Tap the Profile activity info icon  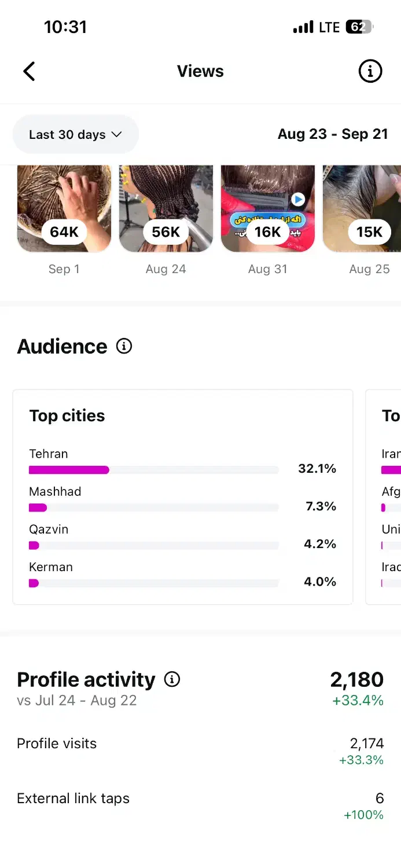[172, 679]
